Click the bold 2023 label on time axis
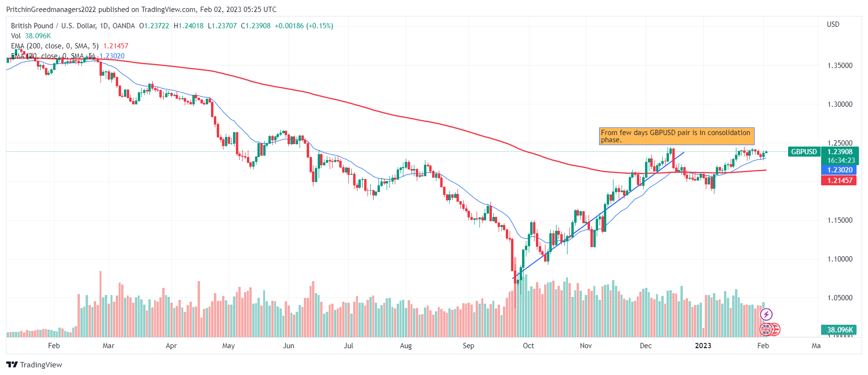 point(703,346)
